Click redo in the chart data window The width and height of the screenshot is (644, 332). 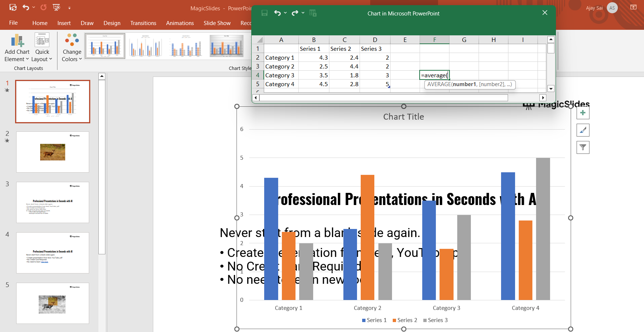click(x=295, y=13)
